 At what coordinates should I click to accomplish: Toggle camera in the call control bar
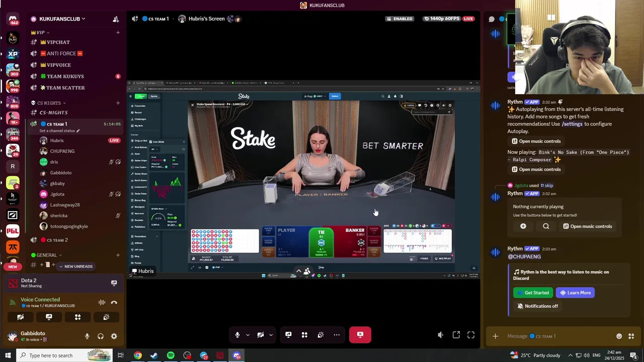pyautogui.click(x=261, y=335)
